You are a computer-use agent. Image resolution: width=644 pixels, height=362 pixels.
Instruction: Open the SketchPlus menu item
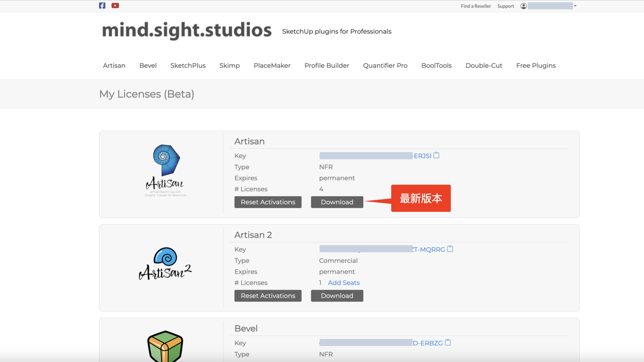[x=188, y=66]
